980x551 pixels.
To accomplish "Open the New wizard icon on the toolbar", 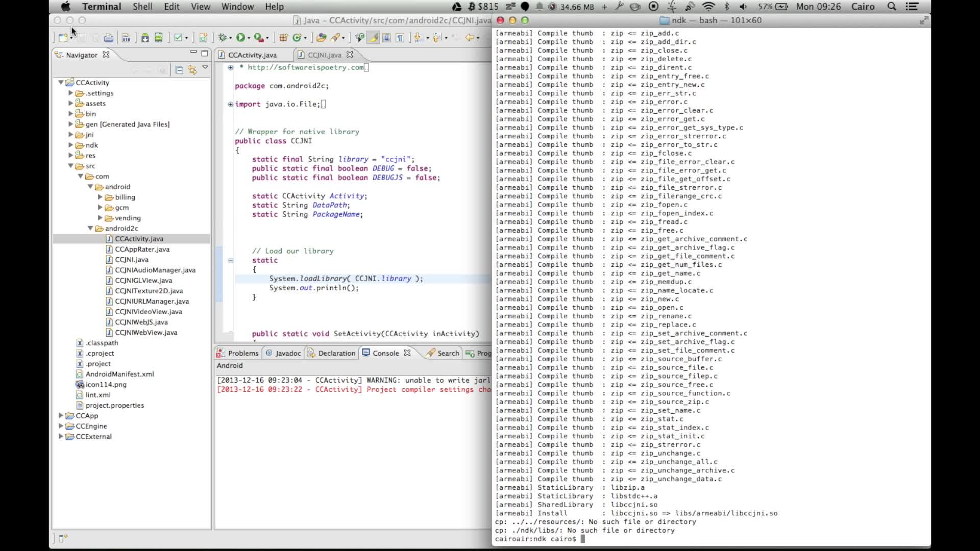I will click(63, 37).
